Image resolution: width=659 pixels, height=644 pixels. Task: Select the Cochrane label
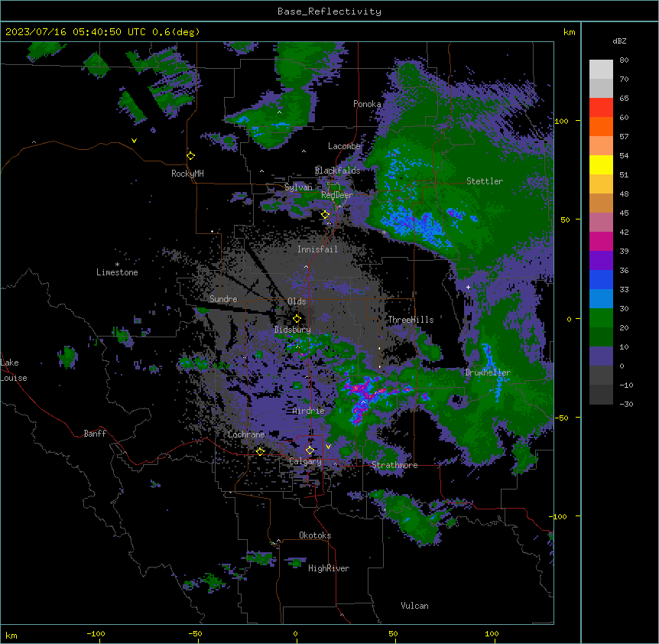[x=246, y=434]
